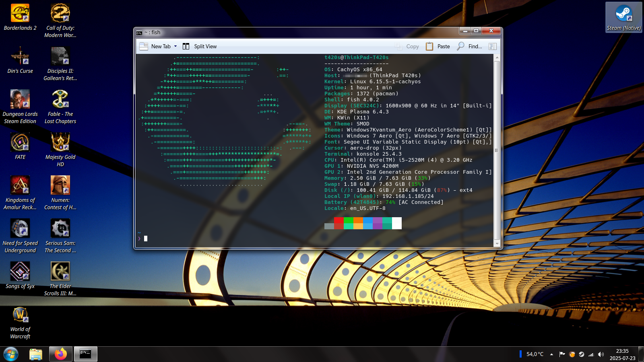Viewport: 644px width, 362px height.
Task: Click the terminal prompt cursor line
Action: click(146, 239)
